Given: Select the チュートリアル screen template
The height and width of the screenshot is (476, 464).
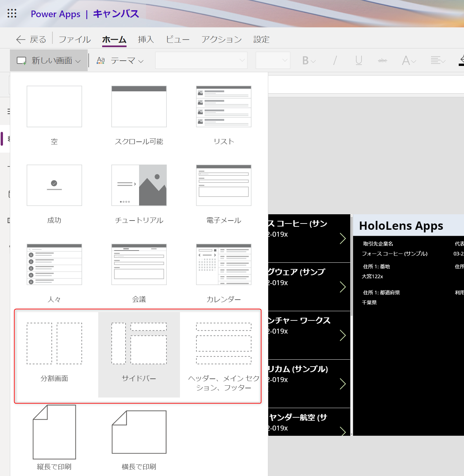Looking at the screenshot, I should (x=139, y=194).
